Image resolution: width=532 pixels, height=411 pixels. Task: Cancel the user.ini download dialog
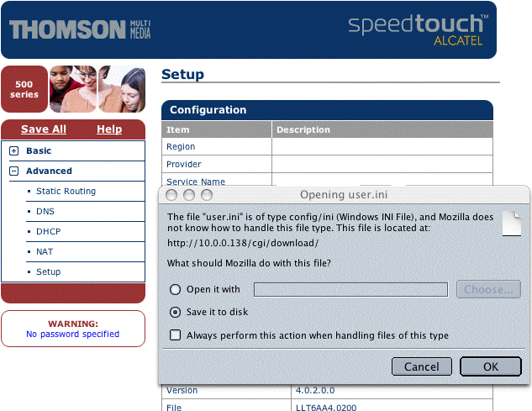(422, 366)
